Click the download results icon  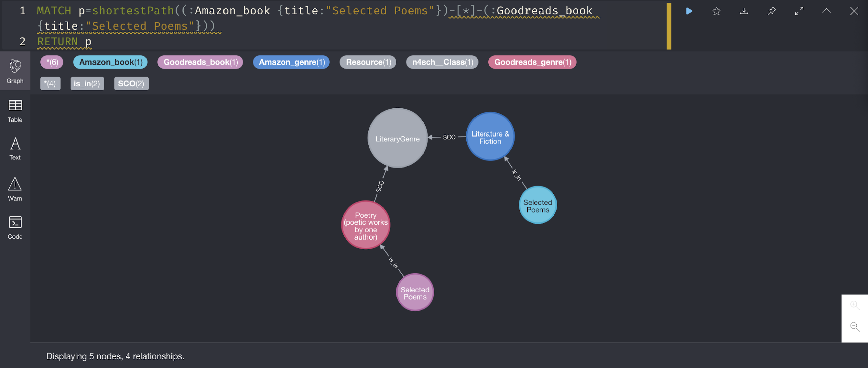(x=744, y=11)
